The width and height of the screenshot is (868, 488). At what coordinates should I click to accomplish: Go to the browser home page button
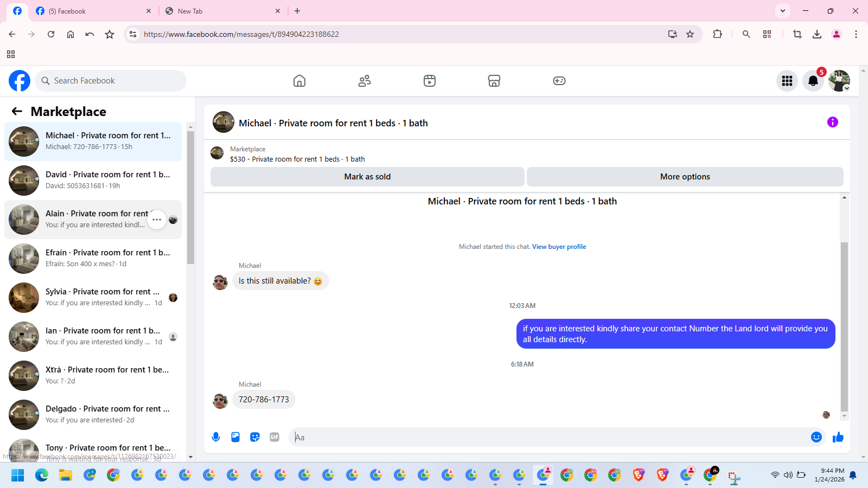[71, 34]
